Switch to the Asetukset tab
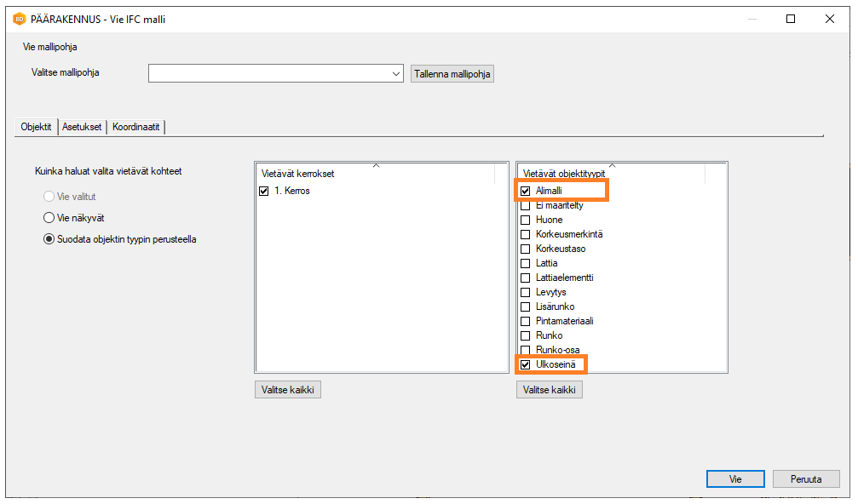 click(82, 127)
